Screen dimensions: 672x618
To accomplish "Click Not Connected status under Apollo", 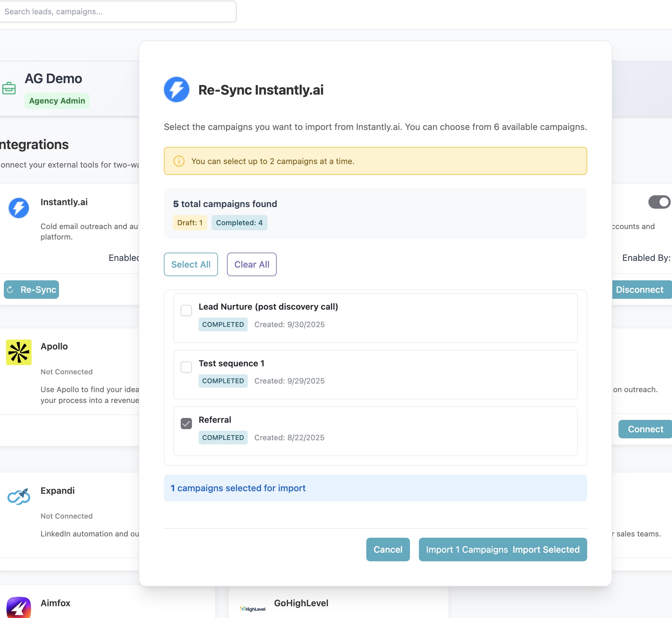I will 67,371.
